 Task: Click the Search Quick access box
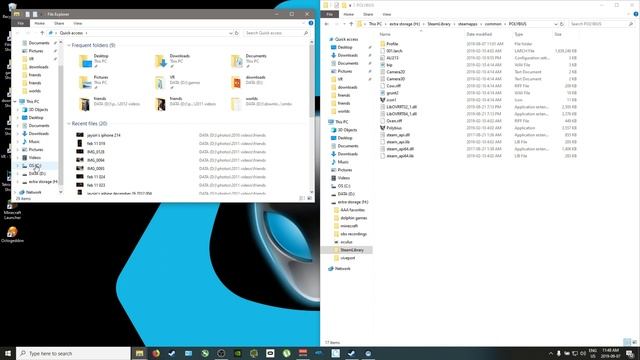pyautogui.click(x=276, y=33)
